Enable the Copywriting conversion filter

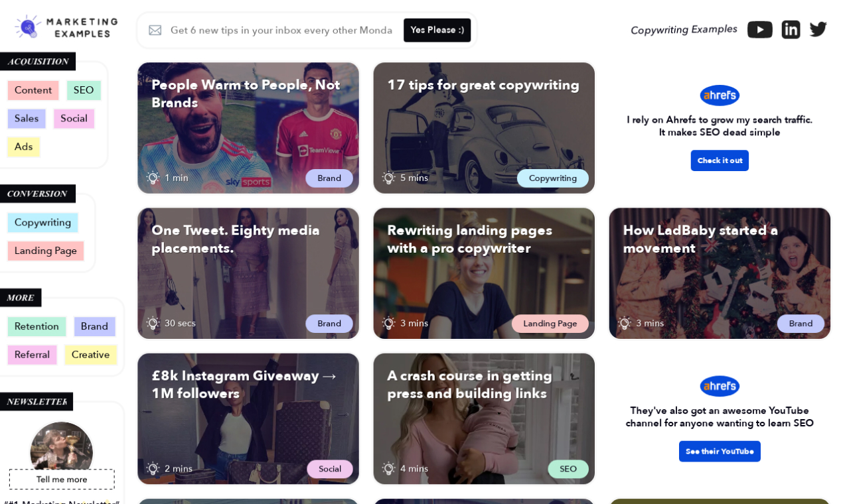click(x=42, y=222)
